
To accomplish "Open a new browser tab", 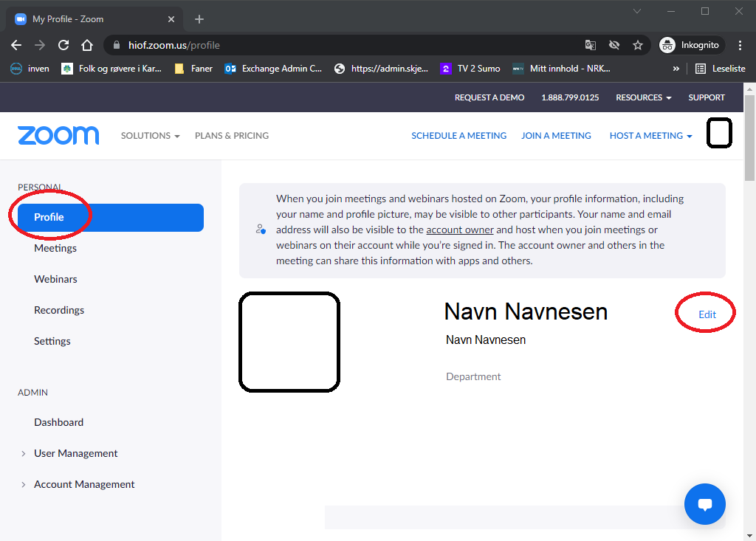I will (x=199, y=19).
